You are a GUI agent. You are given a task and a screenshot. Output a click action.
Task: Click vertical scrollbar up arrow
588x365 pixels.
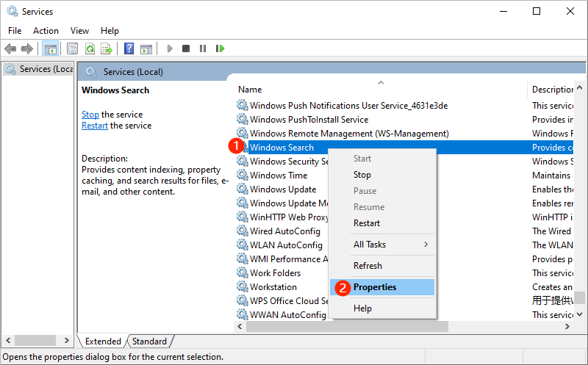[x=579, y=87]
